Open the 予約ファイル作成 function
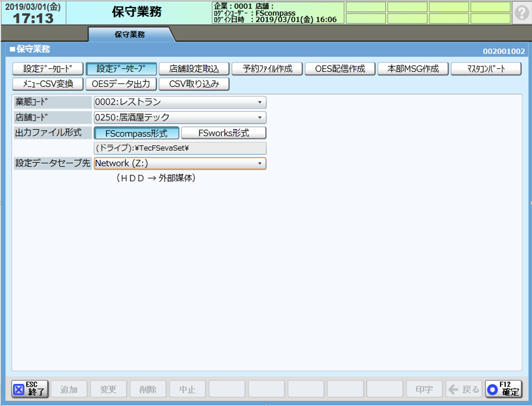 (267, 69)
